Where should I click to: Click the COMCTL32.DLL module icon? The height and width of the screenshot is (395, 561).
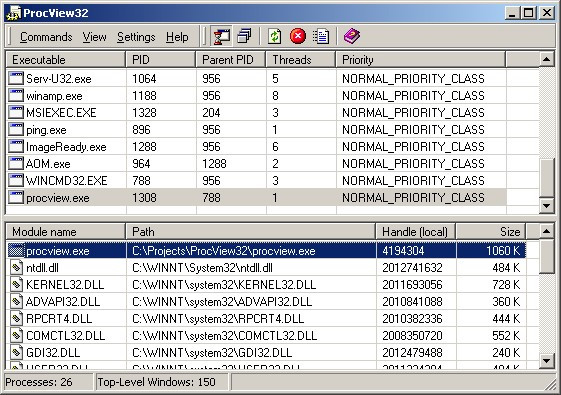coord(16,336)
